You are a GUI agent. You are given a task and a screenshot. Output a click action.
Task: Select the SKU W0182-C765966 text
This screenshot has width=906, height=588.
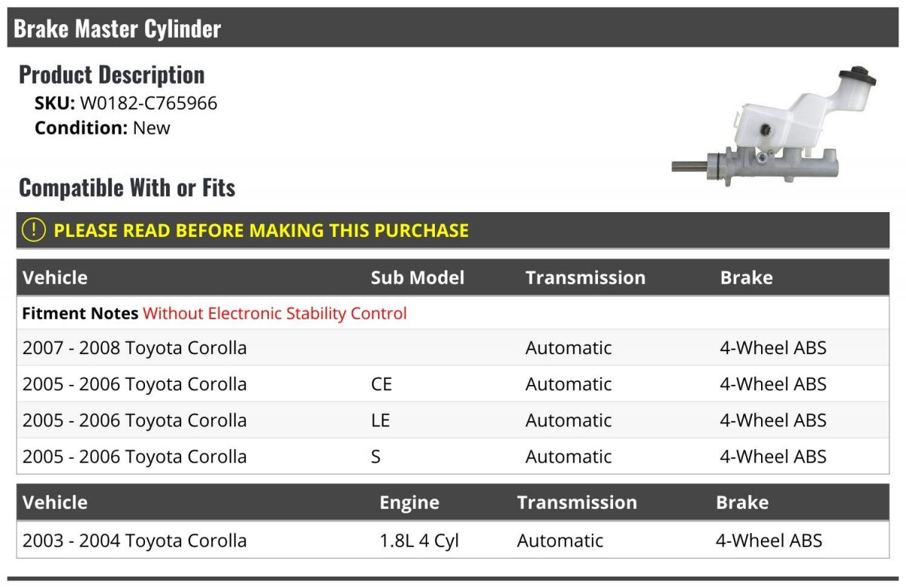tap(126, 103)
